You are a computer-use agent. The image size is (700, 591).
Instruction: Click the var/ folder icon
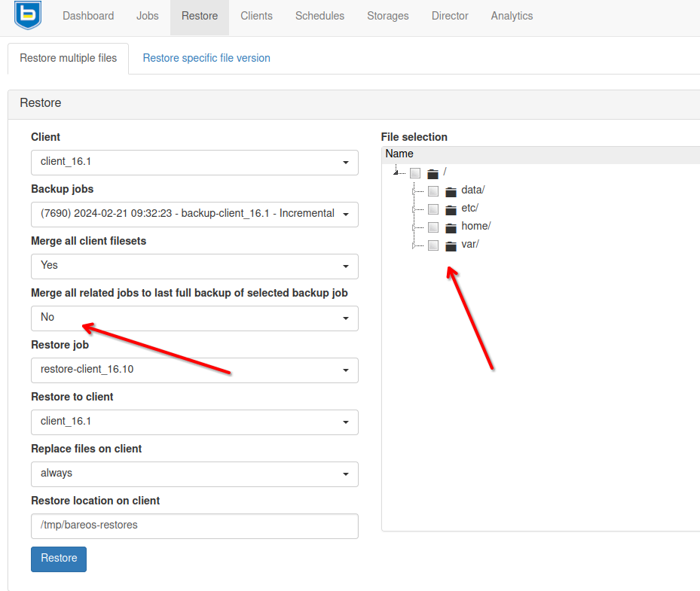click(x=451, y=245)
